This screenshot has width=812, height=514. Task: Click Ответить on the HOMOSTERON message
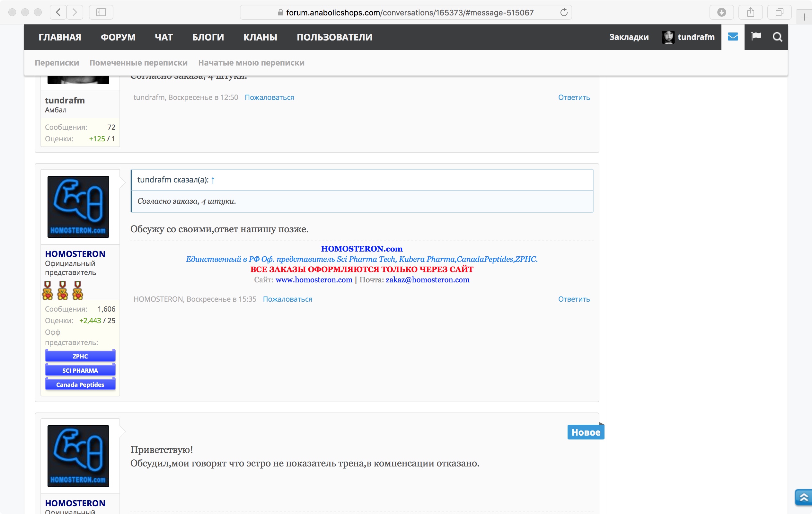pyautogui.click(x=574, y=299)
